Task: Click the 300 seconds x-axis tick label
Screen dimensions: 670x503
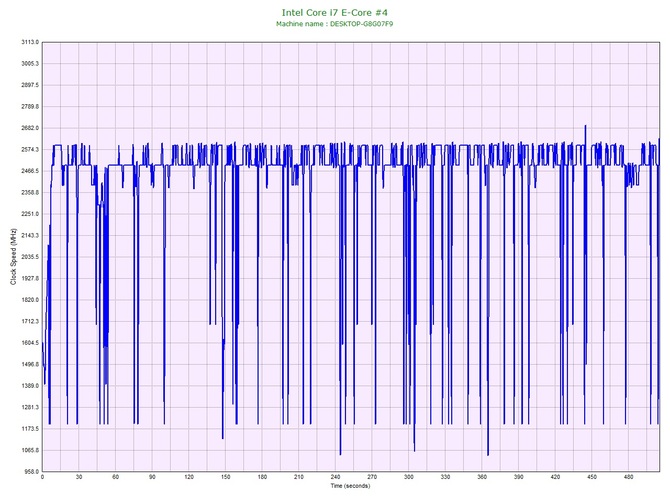Action: coord(409,477)
